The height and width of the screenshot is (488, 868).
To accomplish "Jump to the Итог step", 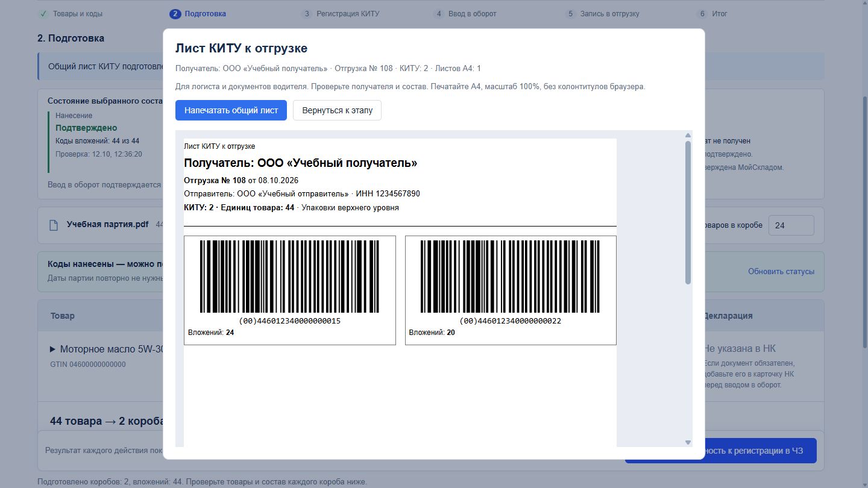I will tap(712, 13).
